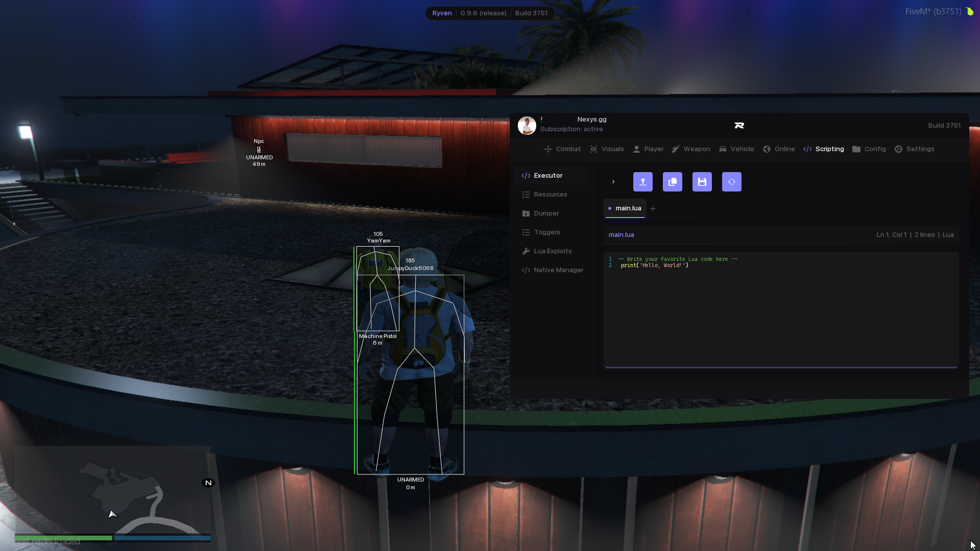
Task: Click the Lua comment line one
Action: pos(678,259)
